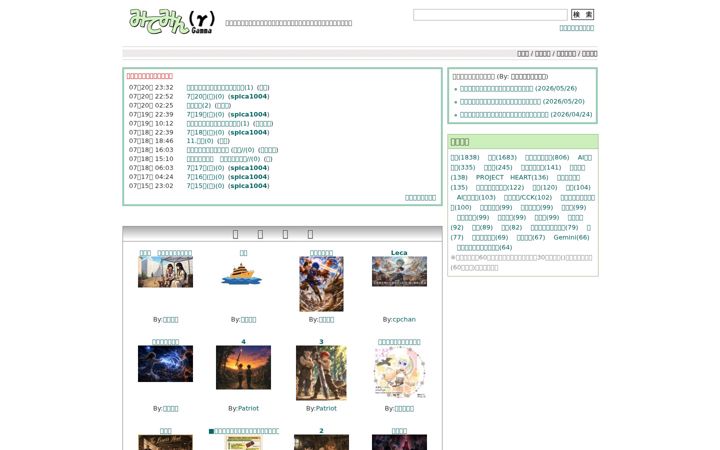Select the tag with count (141)
The width and height of the screenshot is (720, 450).
click(541, 168)
